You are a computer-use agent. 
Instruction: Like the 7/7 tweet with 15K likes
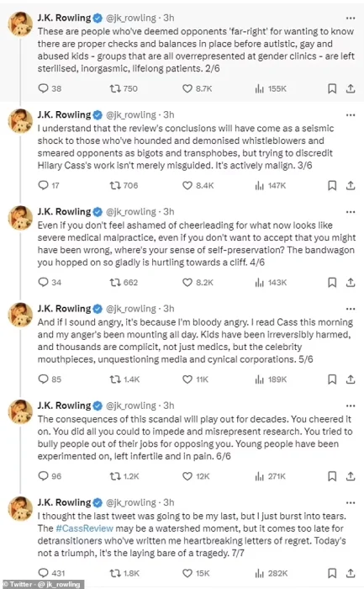pyautogui.click(x=196, y=573)
